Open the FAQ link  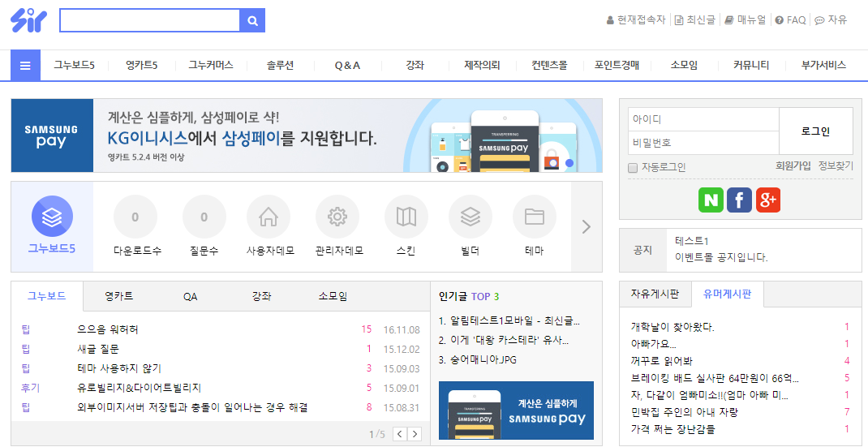click(x=790, y=20)
